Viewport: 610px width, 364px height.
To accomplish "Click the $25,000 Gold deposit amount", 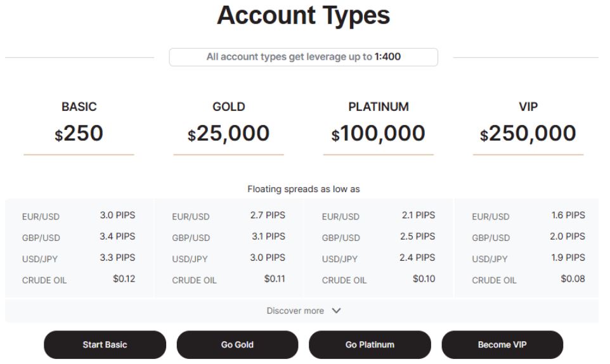I will click(228, 134).
